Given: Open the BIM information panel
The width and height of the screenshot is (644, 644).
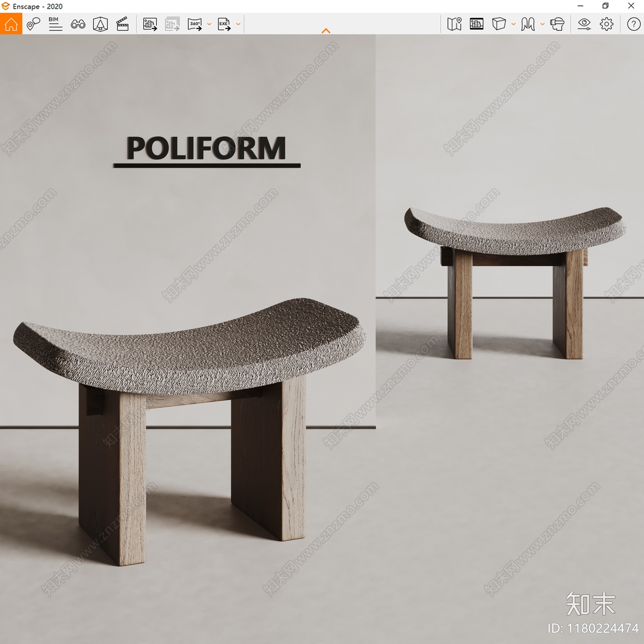Looking at the screenshot, I should [55, 24].
